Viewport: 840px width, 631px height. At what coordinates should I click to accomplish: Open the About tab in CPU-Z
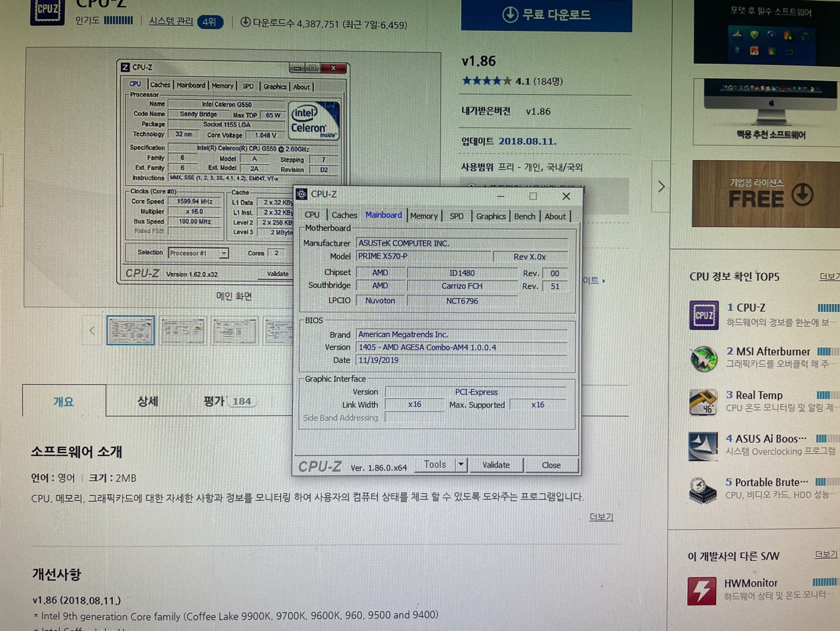pos(555,216)
